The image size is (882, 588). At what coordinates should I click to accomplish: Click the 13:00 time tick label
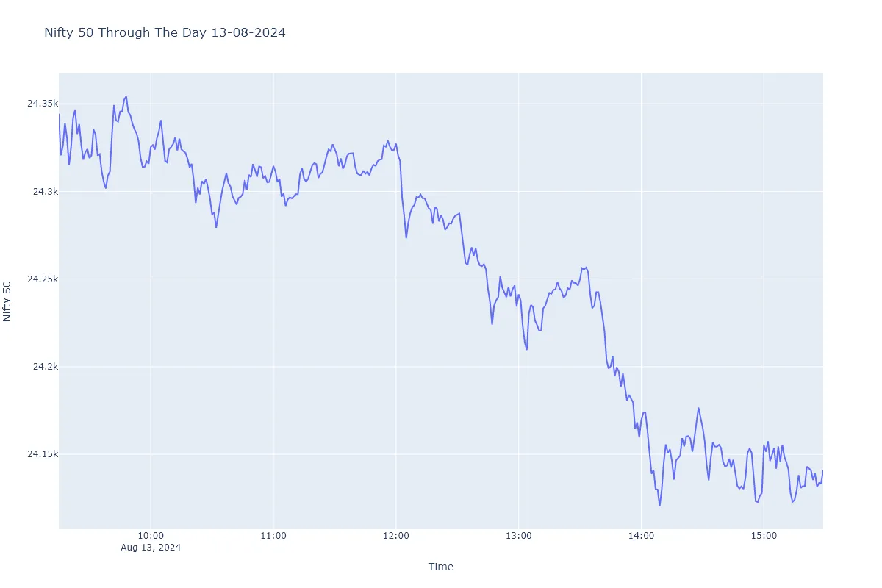pyautogui.click(x=518, y=537)
